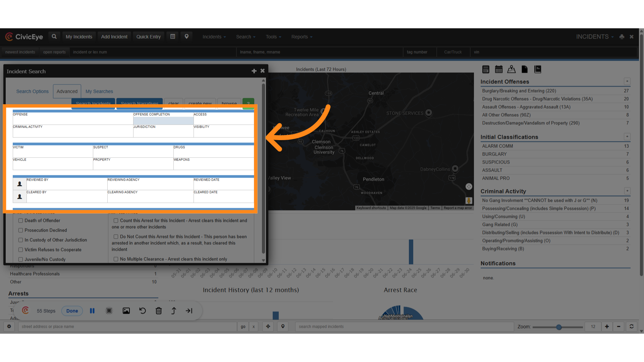The width and height of the screenshot is (644, 362).
Task: Click the x clear button next to go
Action: tap(254, 326)
